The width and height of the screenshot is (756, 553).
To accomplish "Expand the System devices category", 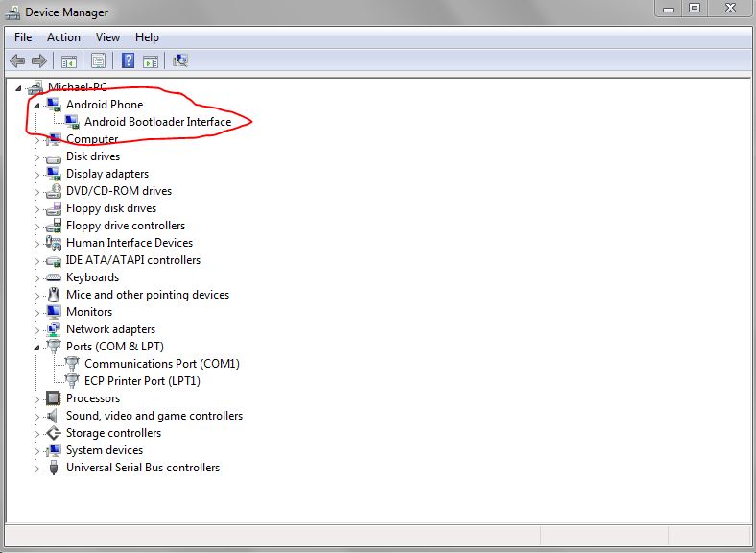I will 36,451.
